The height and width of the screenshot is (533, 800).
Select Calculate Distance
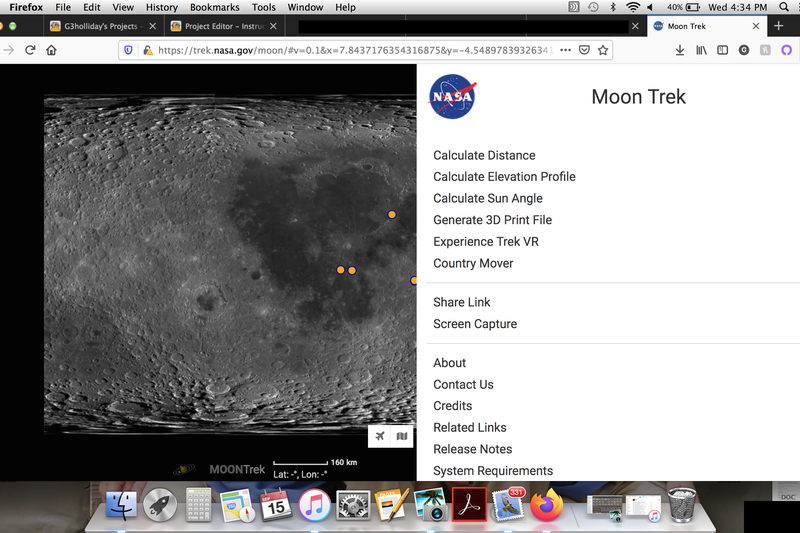[x=484, y=155]
